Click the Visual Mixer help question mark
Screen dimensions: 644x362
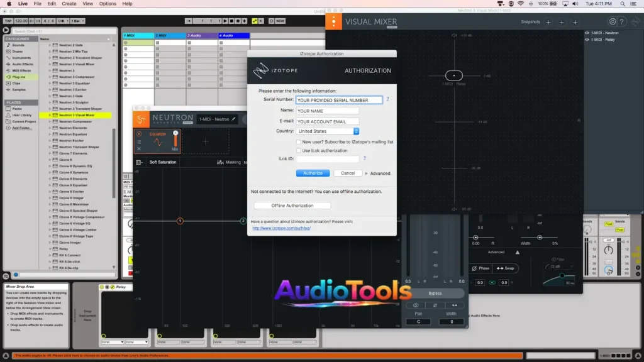(622, 21)
